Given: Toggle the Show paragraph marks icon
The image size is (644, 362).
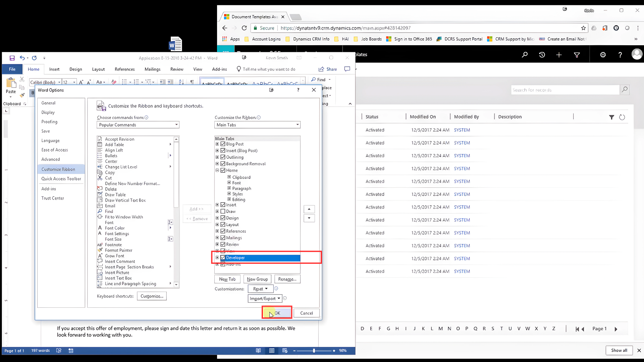Looking at the screenshot, I should tap(192, 82).
